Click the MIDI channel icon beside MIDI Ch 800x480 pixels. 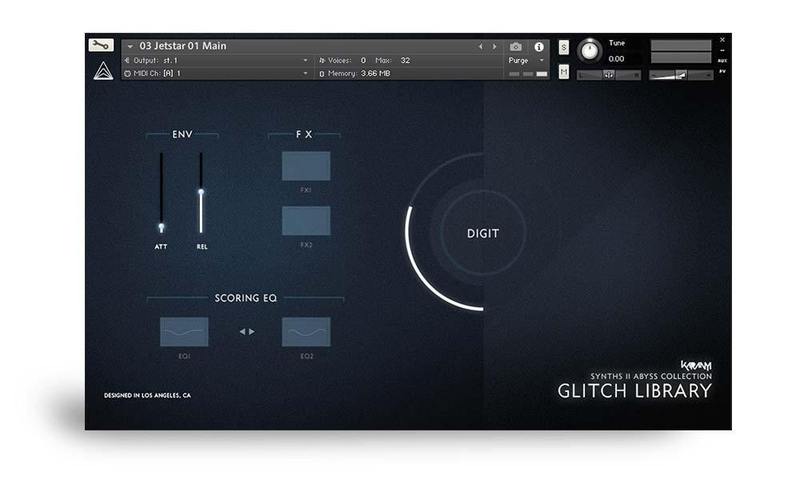pyautogui.click(x=128, y=73)
